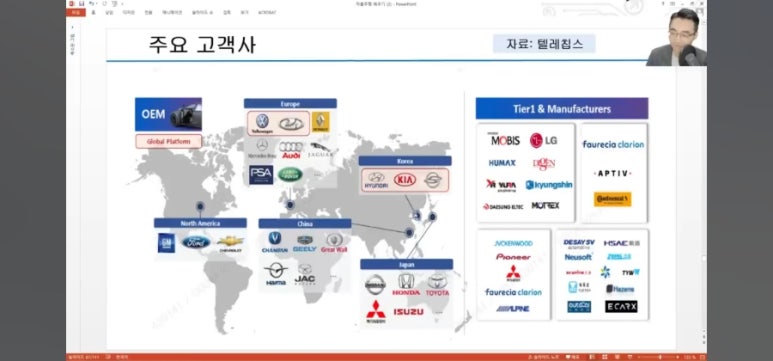Image resolution: width=773 pixels, height=361 pixels.
Task: Start slide show from status bar
Action: pyautogui.click(x=630, y=357)
